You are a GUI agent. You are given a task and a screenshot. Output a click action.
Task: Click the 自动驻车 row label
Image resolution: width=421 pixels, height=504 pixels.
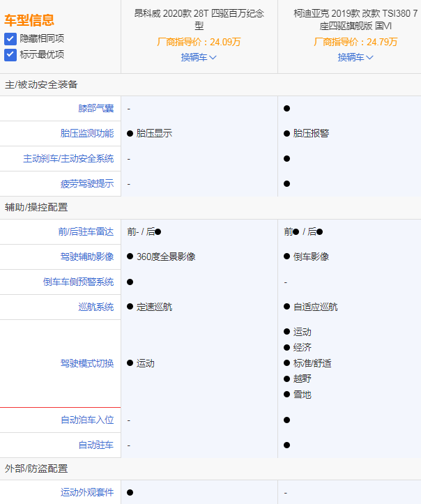(x=95, y=445)
